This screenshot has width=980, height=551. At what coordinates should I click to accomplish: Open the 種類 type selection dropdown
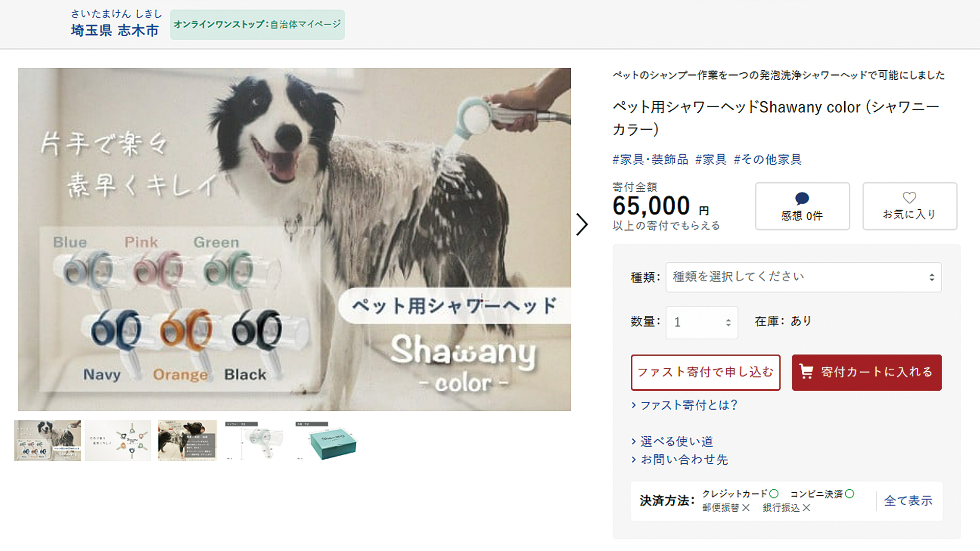tap(803, 277)
